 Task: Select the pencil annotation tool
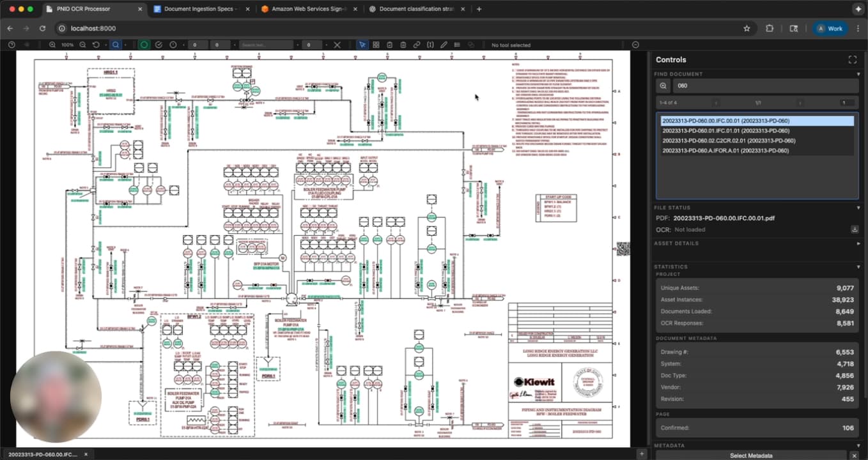point(444,45)
